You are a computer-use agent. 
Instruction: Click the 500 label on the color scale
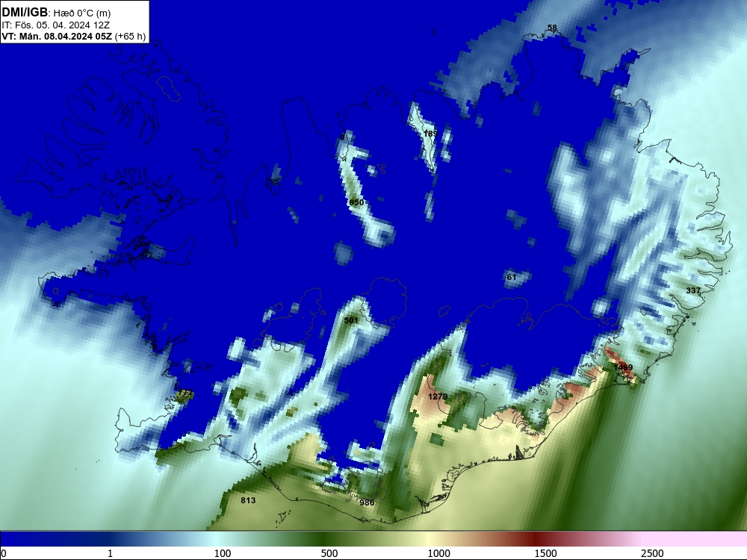(329, 553)
